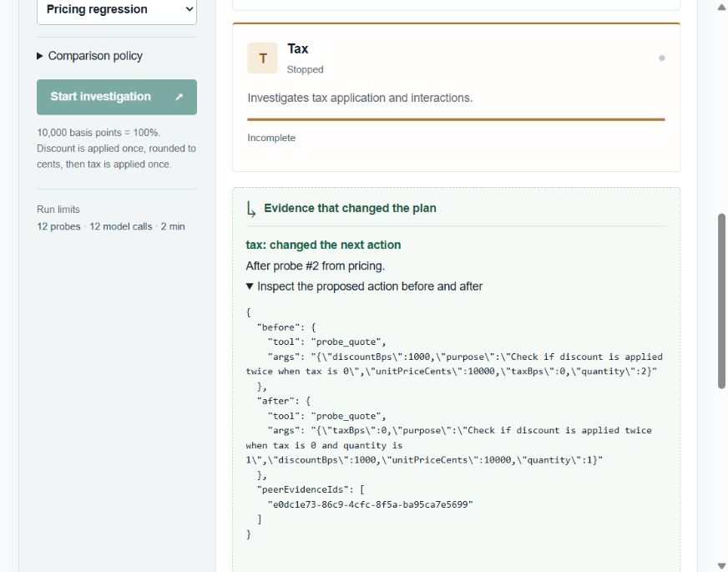Open the Pricing regression dropdown
This screenshot has height=572, width=728.
click(x=117, y=10)
